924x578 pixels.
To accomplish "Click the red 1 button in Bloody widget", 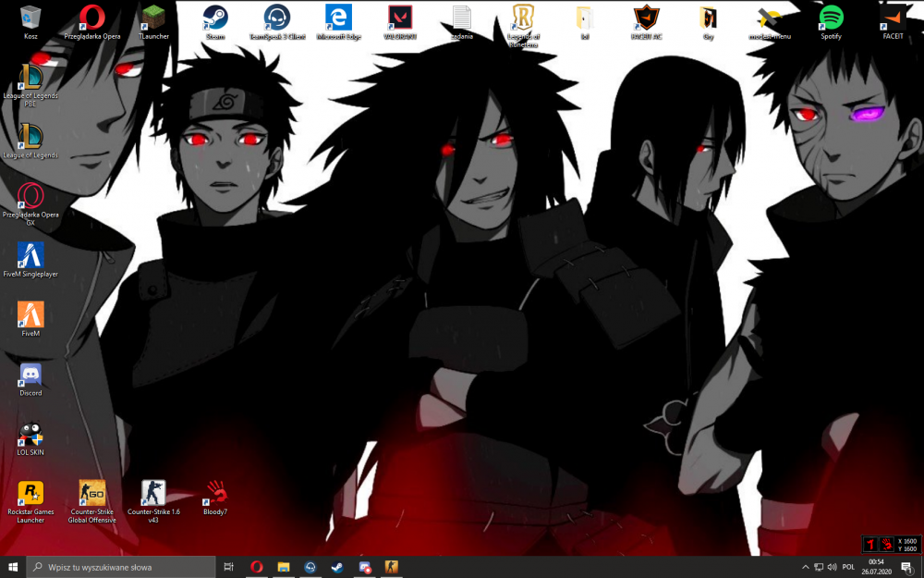I will coord(870,545).
